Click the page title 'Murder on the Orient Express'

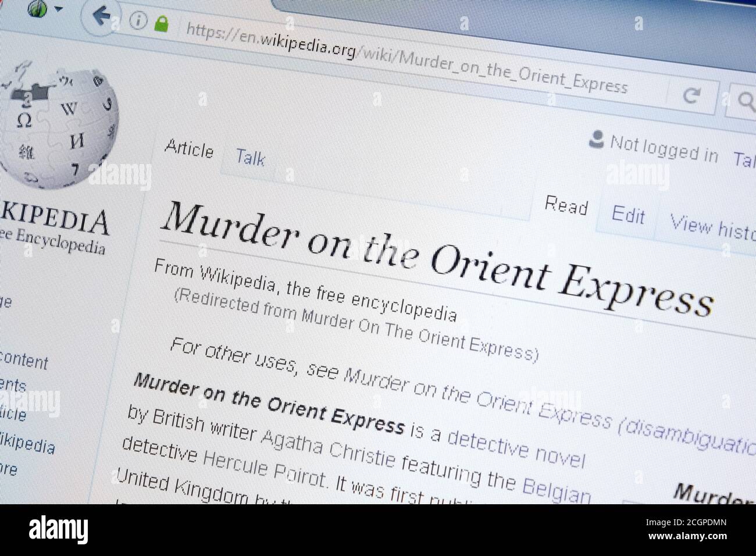click(x=437, y=258)
